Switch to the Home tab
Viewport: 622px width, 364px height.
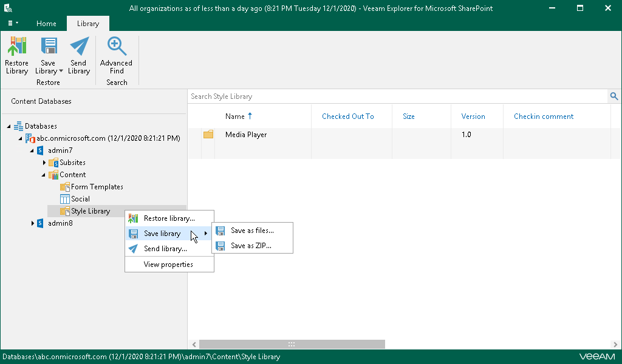tap(46, 24)
